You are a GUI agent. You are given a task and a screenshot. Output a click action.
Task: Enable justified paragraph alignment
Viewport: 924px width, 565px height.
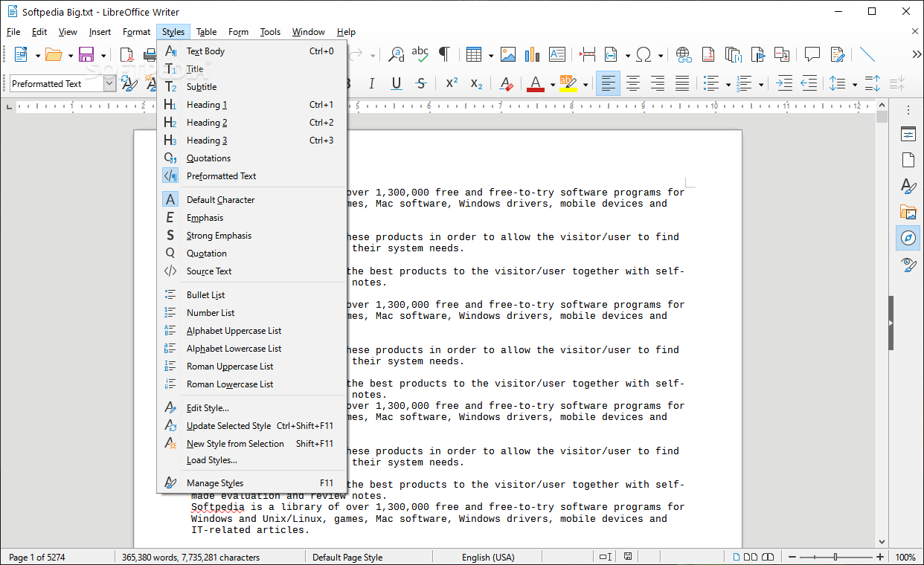682,83
